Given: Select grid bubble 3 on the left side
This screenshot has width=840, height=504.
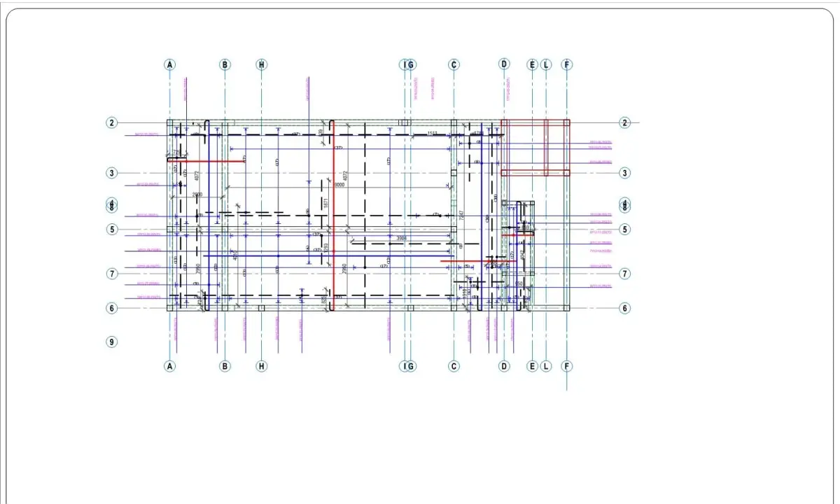Looking at the screenshot, I should point(112,173).
